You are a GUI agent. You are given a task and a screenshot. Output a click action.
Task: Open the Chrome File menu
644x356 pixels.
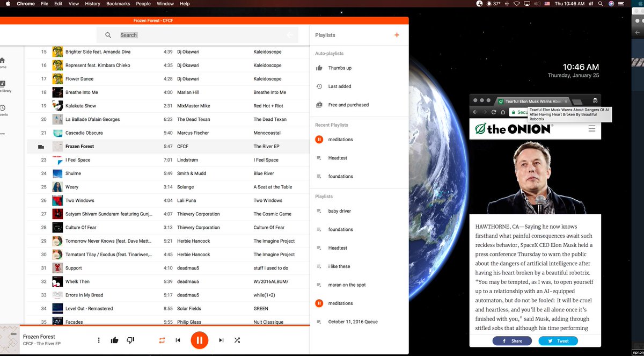[x=45, y=4]
